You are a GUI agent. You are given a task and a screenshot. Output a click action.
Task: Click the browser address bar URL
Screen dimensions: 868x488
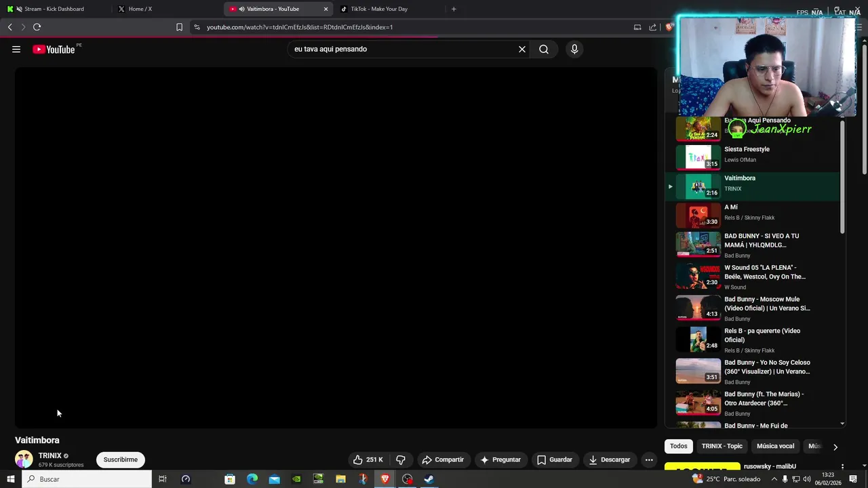[300, 27]
